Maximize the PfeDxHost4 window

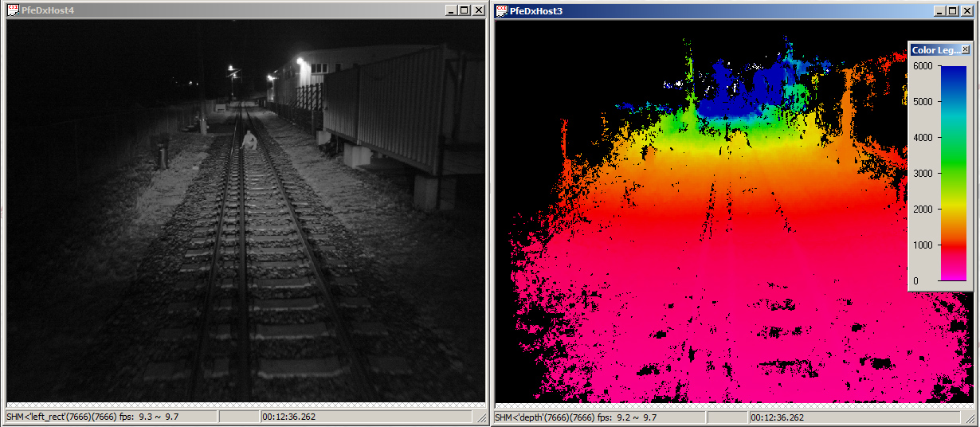pos(464,10)
